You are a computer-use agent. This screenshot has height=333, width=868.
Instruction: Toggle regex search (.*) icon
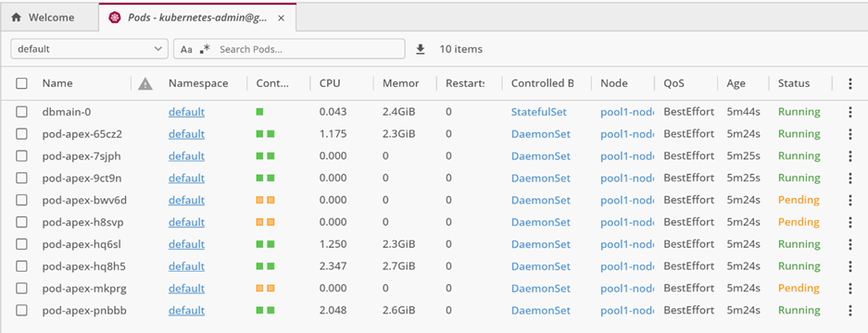point(205,49)
